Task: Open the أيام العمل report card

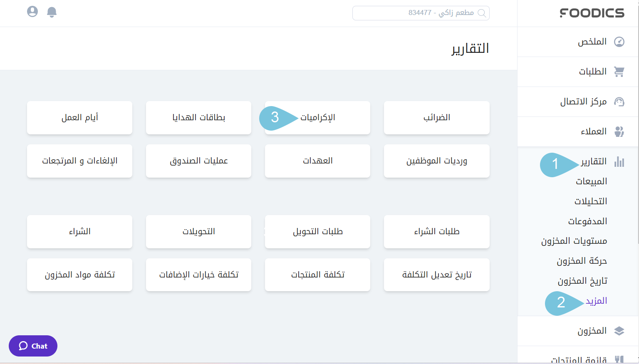Action: click(80, 118)
